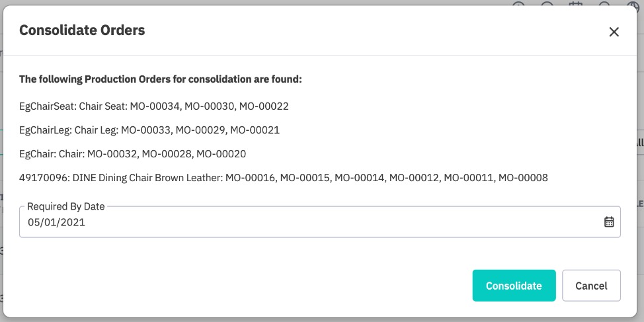This screenshot has height=322, width=644.
Task: Click the Consolidate Orders dialog title
Action: pyautogui.click(x=82, y=30)
